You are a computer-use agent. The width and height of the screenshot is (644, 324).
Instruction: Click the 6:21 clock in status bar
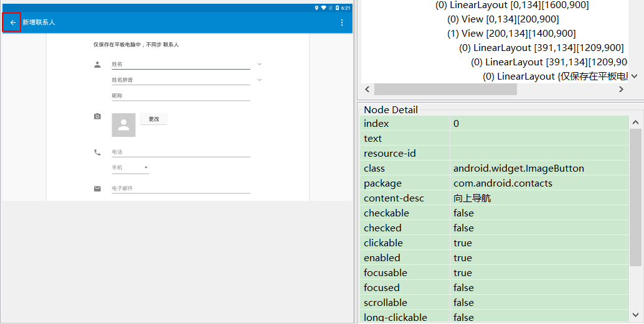(x=346, y=8)
